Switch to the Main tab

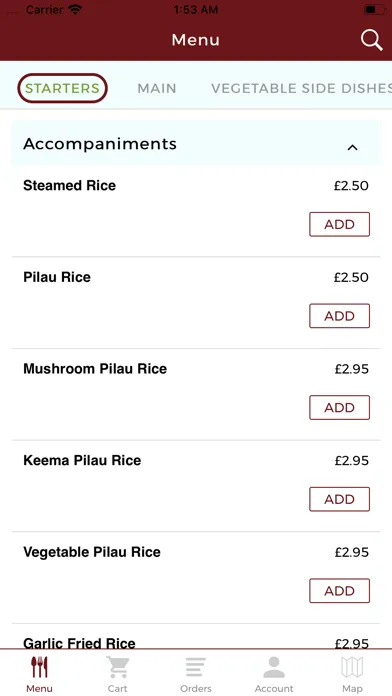pos(157,88)
